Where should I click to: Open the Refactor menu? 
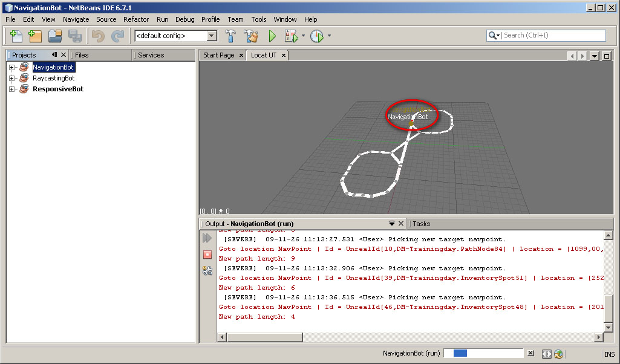coord(136,19)
